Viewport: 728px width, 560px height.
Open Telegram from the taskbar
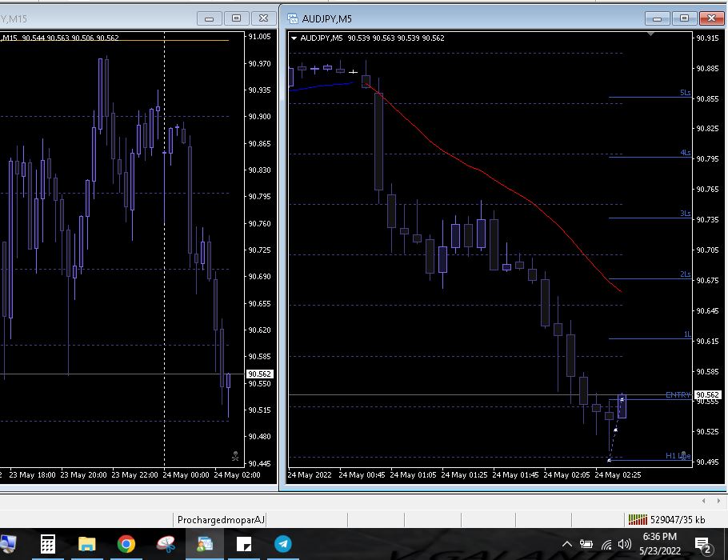coord(283,544)
